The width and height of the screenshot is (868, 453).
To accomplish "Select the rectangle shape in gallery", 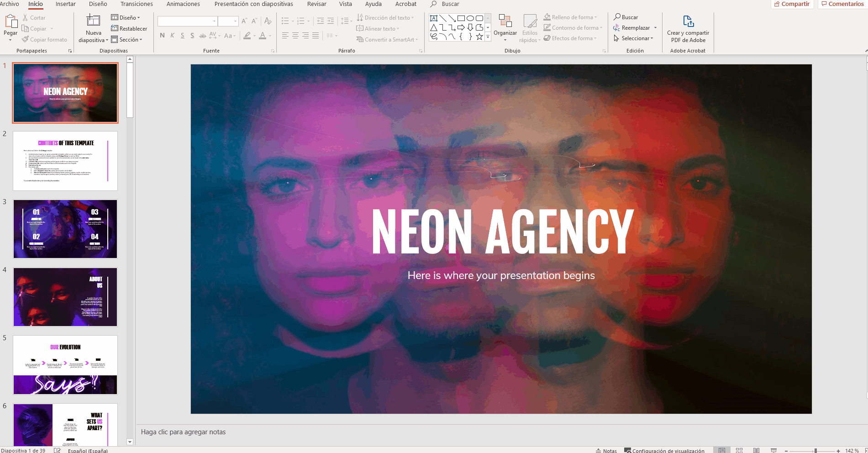I will [x=461, y=18].
